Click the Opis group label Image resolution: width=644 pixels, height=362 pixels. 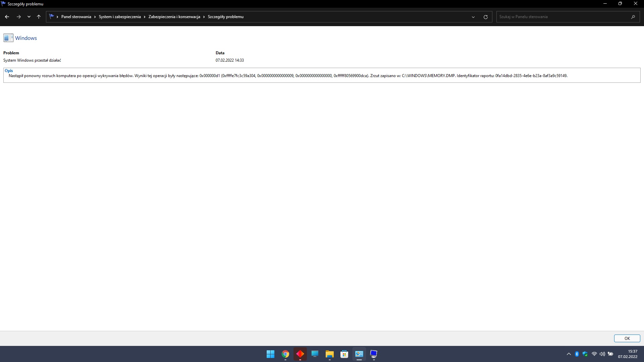click(9, 71)
